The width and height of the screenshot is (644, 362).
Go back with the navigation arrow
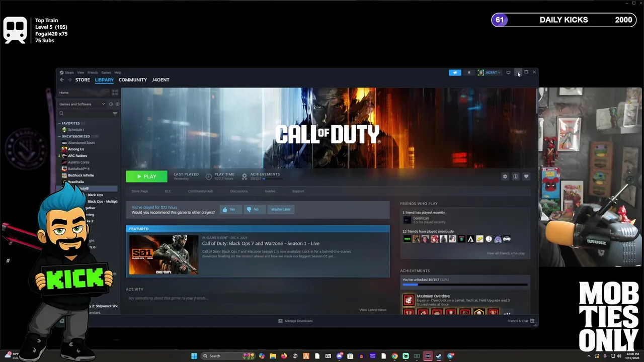[62, 80]
